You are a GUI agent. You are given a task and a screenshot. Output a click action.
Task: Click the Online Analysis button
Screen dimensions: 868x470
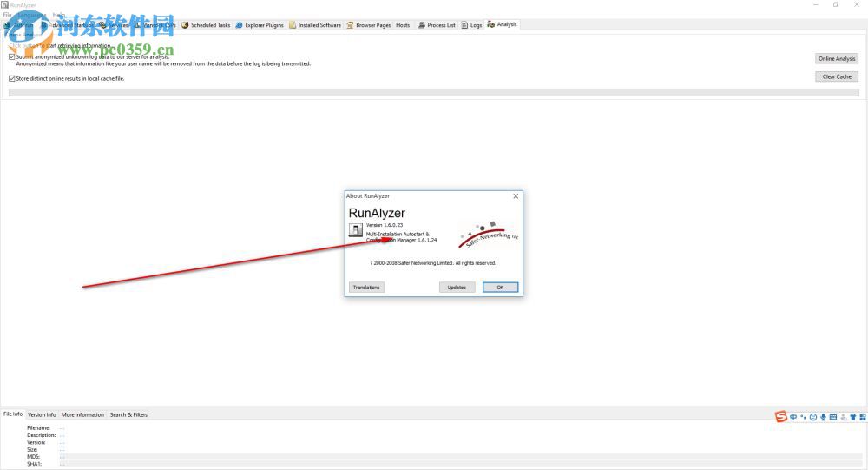point(837,59)
